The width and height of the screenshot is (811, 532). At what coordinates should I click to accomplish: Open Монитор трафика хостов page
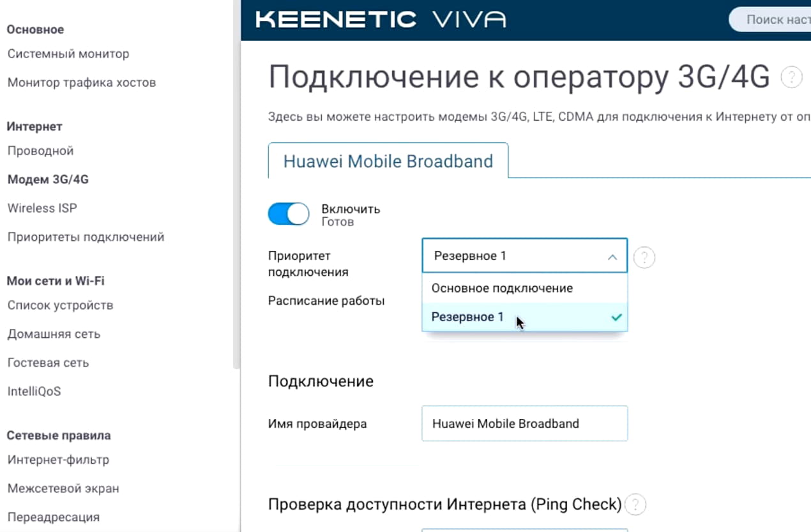tap(82, 82)
